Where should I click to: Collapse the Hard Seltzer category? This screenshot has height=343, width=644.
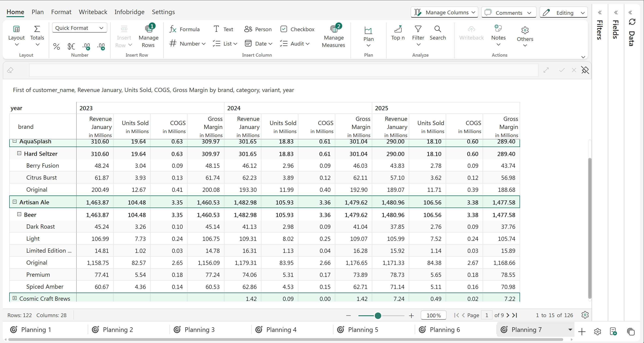click(x=19, y=153)
